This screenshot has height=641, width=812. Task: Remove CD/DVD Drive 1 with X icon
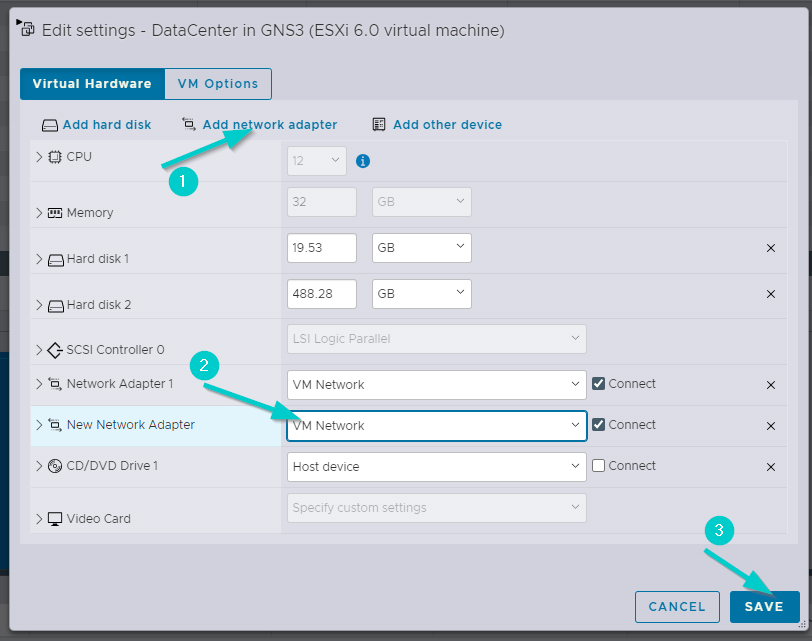coord(770,467)
